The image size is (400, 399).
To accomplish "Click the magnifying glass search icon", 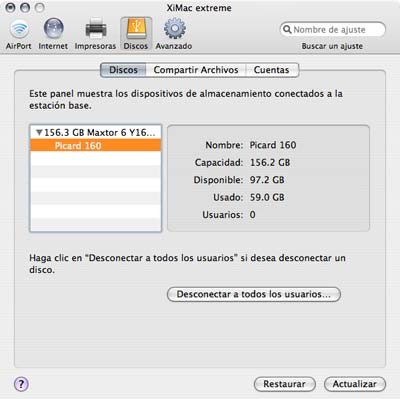I will [287, 30].
